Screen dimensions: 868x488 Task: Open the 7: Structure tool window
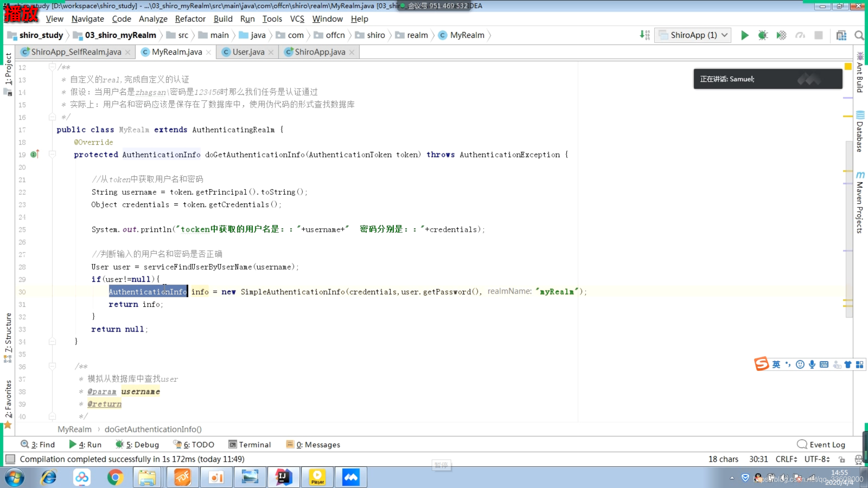coord(8,337)
